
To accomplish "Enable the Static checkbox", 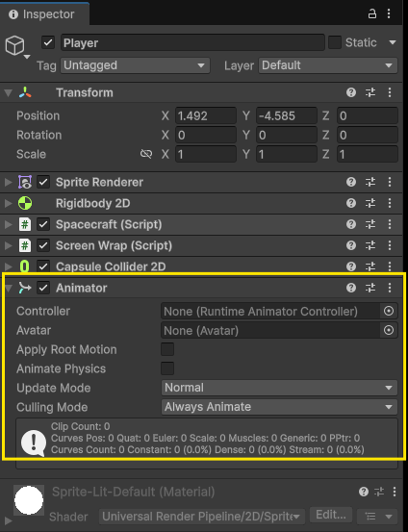I will (x=335, y=42).
